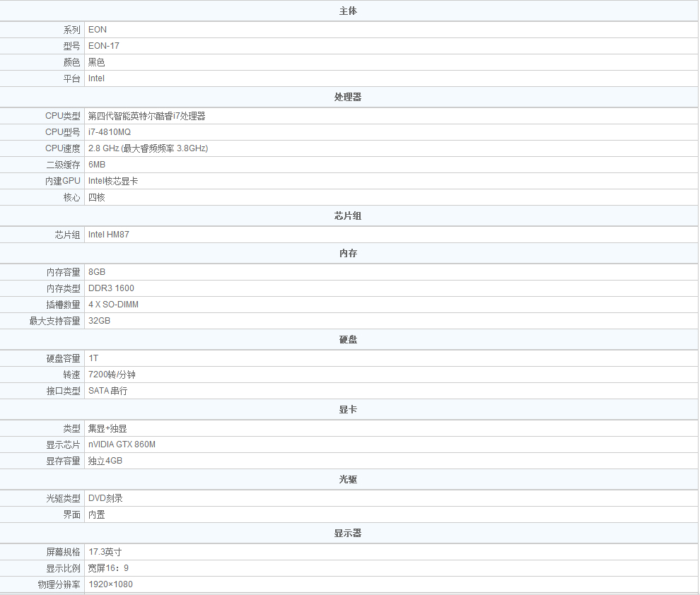The width and height of the screenshot is (700, 595).
Task: Click the 硬盘 section header
Action: [348, 340]
